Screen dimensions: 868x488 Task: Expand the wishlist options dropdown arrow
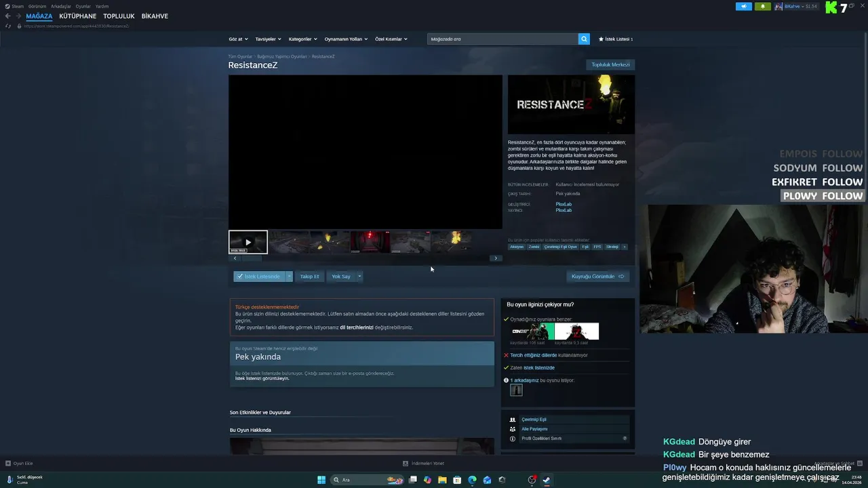(x=290, y=277)
